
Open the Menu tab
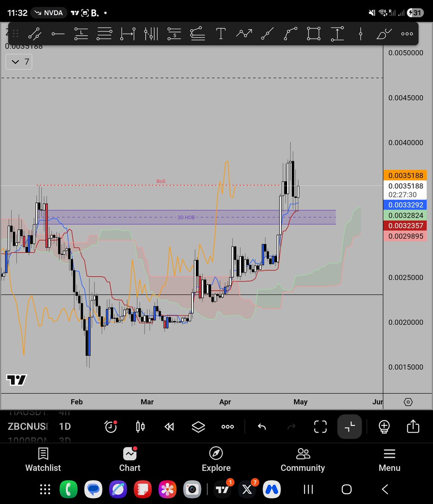tap(389, 460)
